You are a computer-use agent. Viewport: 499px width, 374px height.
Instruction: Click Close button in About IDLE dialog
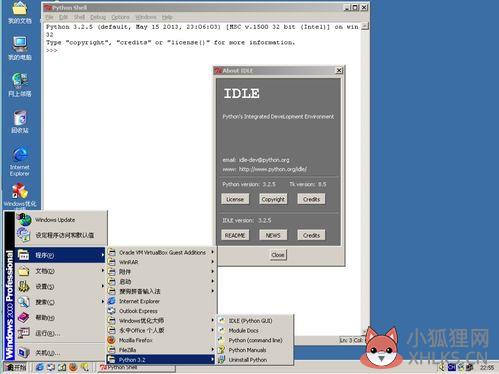pyautogui.click(x=278, y=255)
